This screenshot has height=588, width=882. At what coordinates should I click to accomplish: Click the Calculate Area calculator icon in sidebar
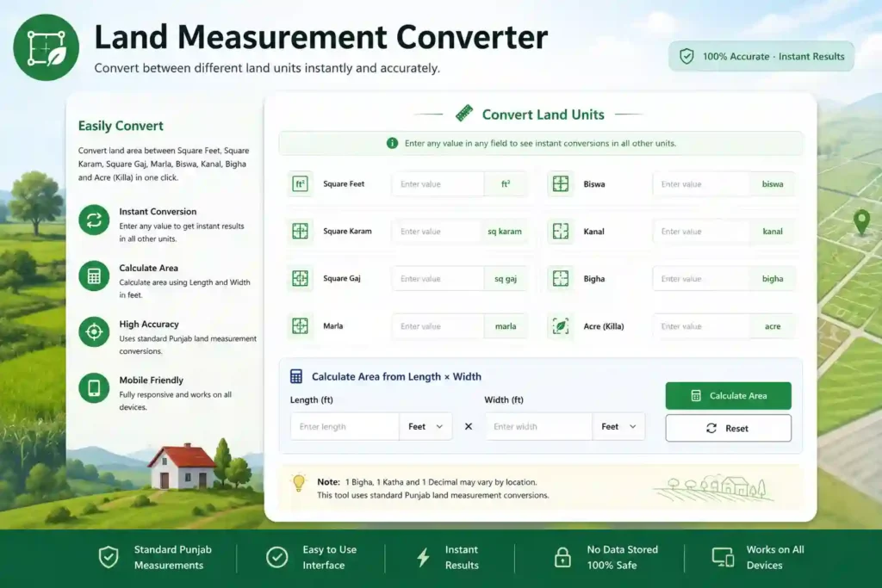coord(94,276)
